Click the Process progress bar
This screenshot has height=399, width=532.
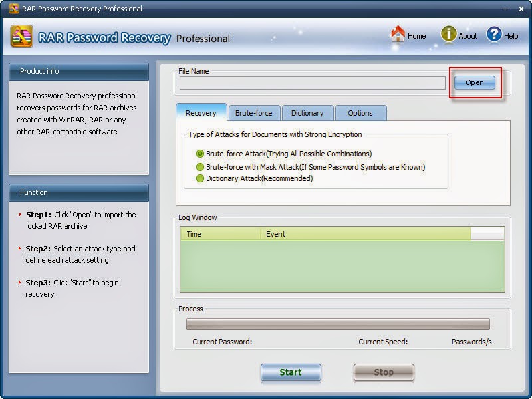click(338, 324)
